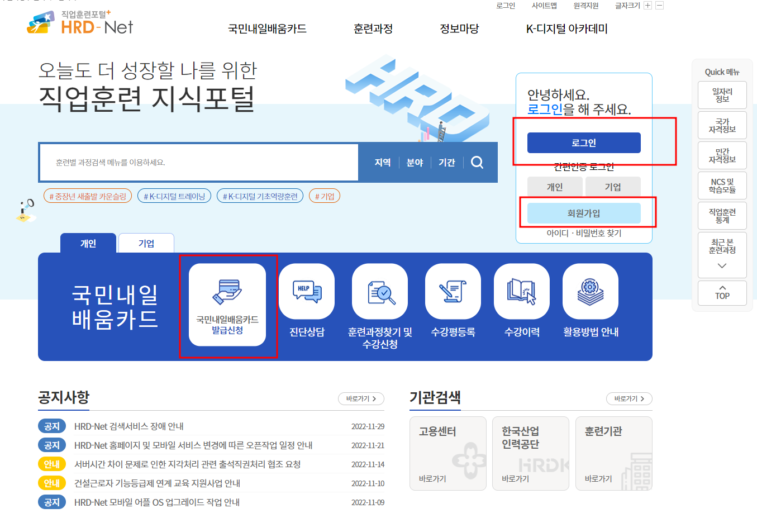Open 정보마당 main menu
Viewport: 757px width, 532px height.
[459, 28]
